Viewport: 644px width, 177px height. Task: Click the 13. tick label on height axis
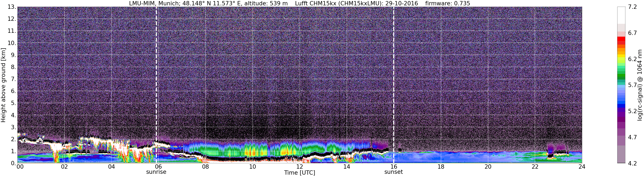12,7
